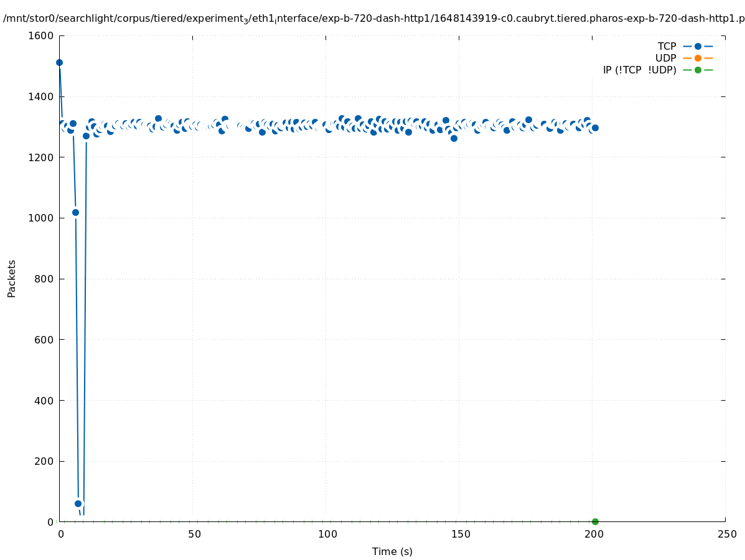The image size is (745, 560).
Task: Click the TCP data point just above zero packets
Action: click(78, 503)
